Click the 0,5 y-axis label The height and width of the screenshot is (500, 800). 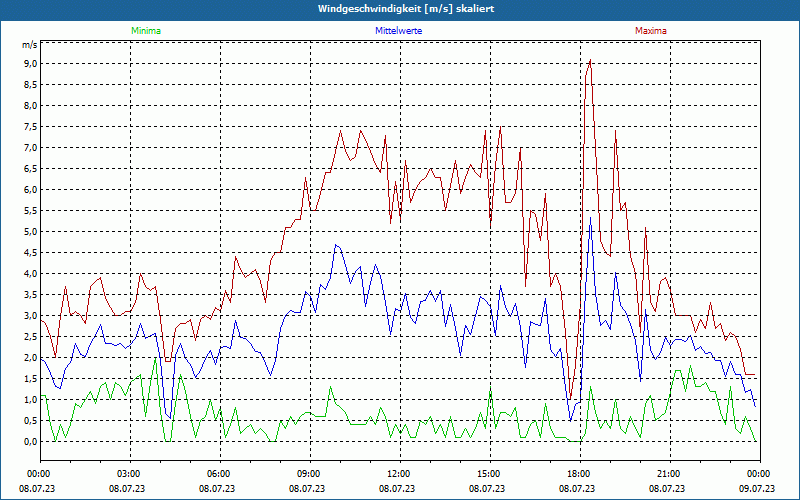pos(31,421)
